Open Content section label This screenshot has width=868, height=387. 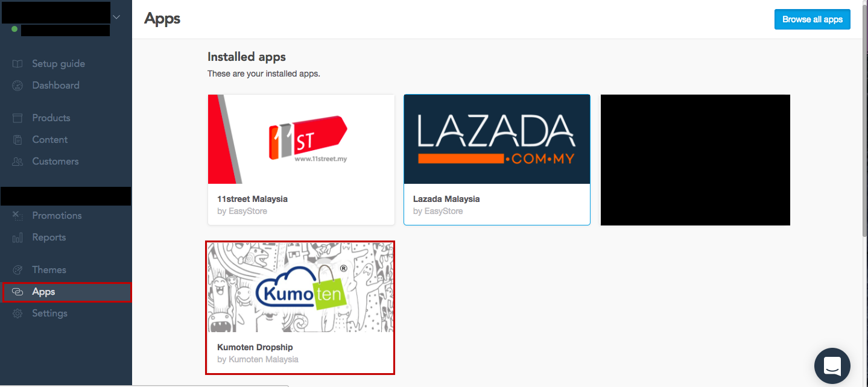pyautogui.click(x=50, y=140)
